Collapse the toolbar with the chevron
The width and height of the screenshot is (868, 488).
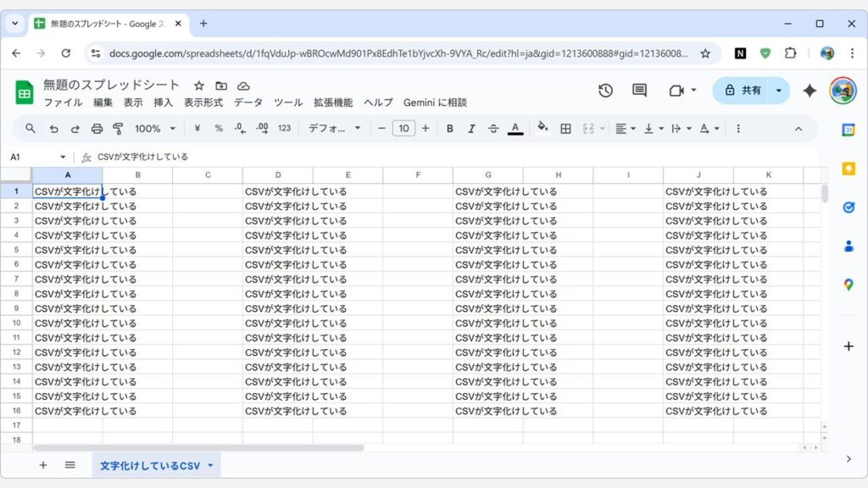pyautogui.click(x=798, y=128)
